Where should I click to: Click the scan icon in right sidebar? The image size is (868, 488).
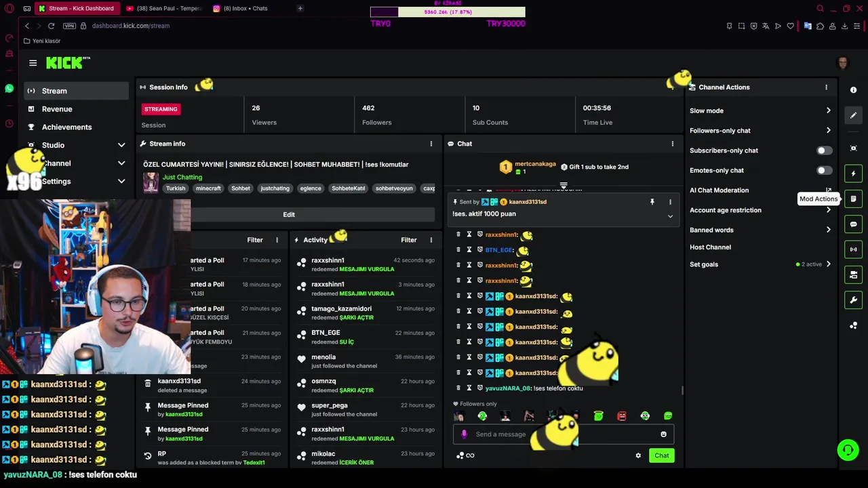click(854, 148)
